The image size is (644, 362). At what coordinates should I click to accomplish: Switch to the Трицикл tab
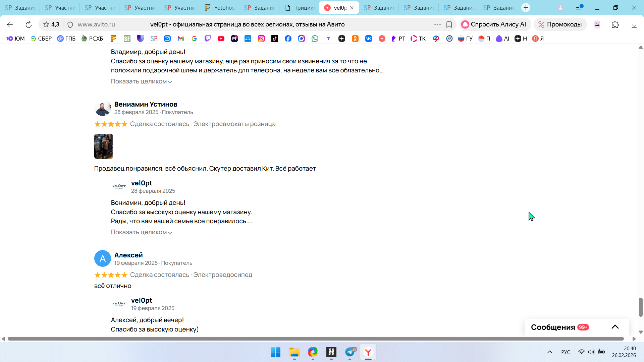pyautogui.click(x=300, y=8)
